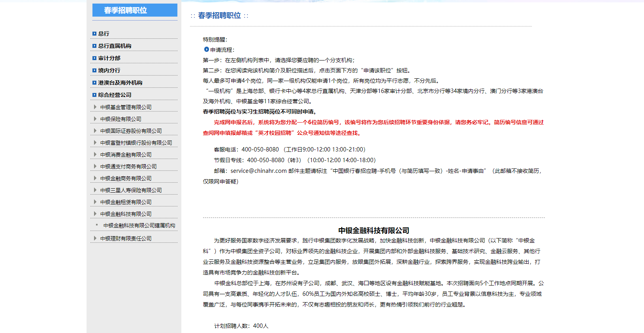Select 中银理财有限责任公司 link

126,238
